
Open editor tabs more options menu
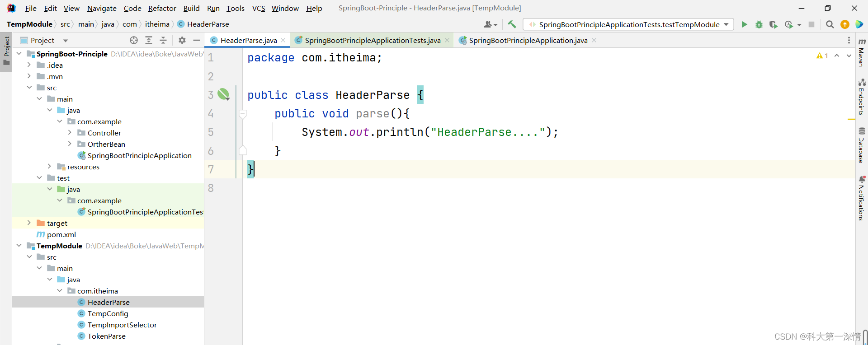pyautogui.click(x=849, y=40)
